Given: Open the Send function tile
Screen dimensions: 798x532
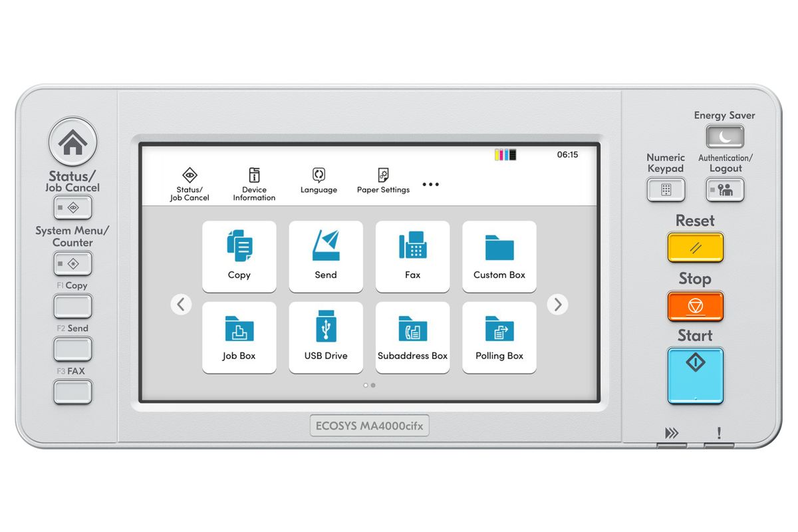Looking at the screenshot, I should click(326, 257).
